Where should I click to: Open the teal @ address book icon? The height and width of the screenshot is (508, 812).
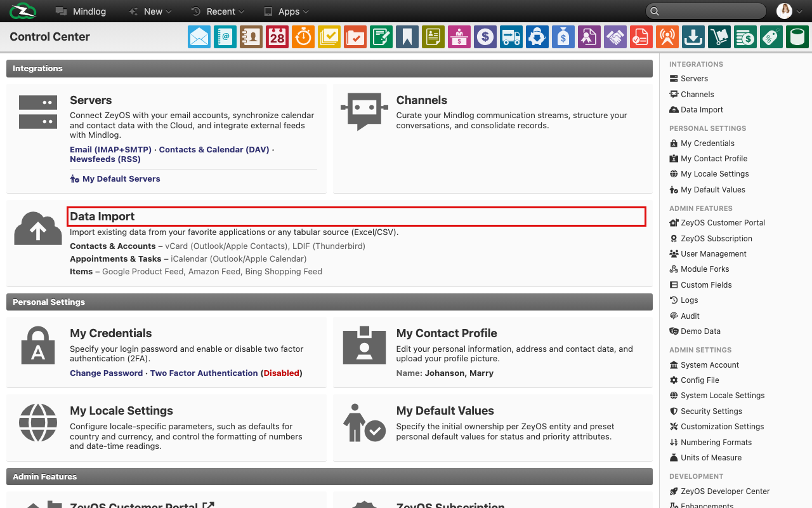225,37
